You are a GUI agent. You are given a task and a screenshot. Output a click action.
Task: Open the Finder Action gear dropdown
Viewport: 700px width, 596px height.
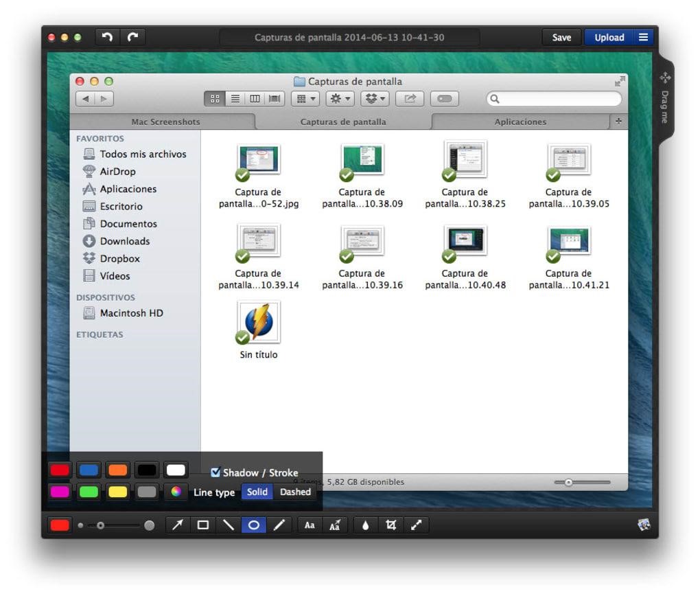pos(340,99)
